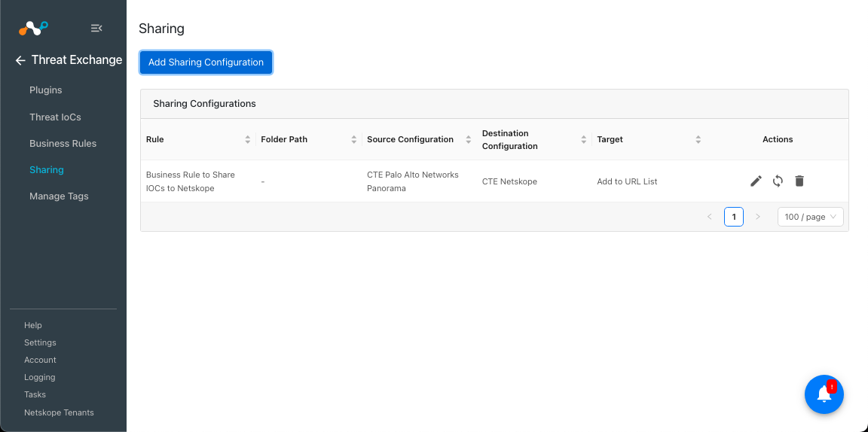Open Settings in the sidebar
Viewport: 868px width, 432px height.
tap(40, 342)
